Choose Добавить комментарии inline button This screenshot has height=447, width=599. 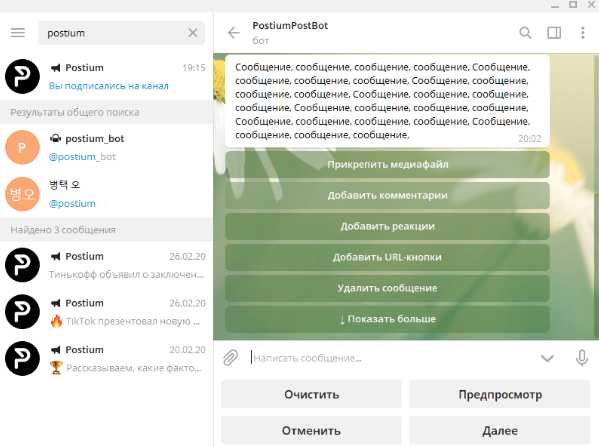[x=387, y=196]
